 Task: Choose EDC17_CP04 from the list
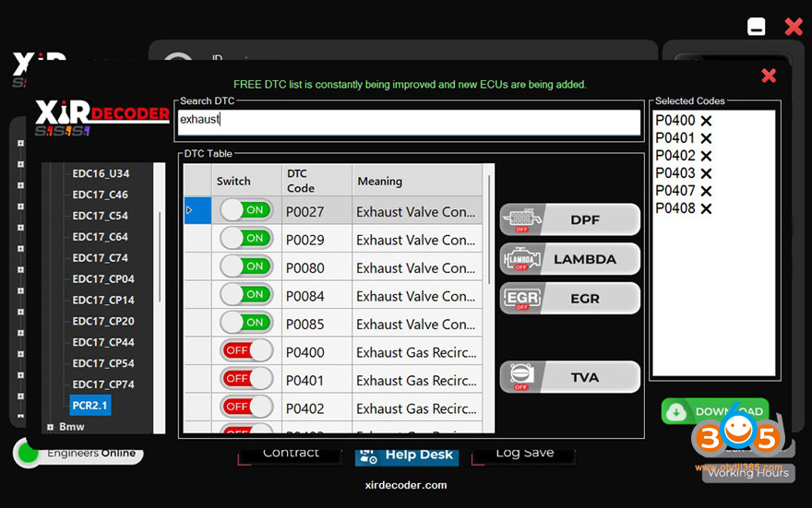(x=103, y=279)
